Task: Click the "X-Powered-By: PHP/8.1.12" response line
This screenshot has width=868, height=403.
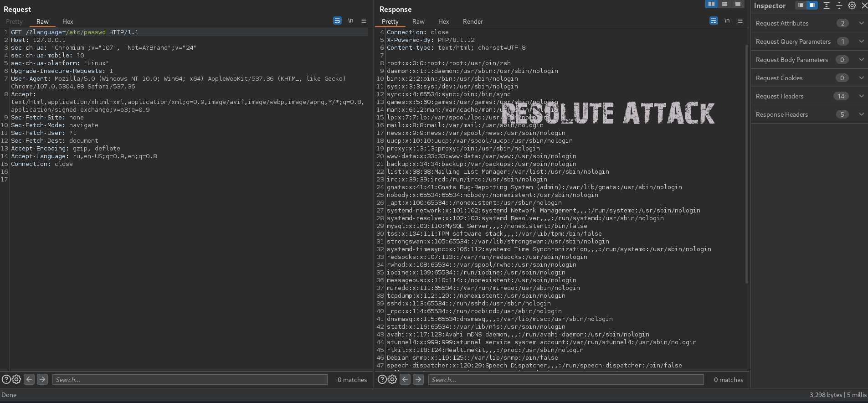Action: (x=431, y=40)
